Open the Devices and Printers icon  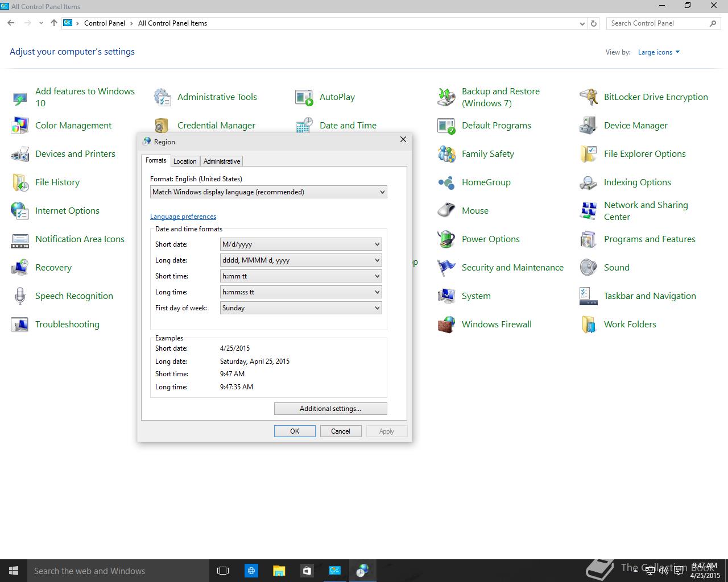20,154
